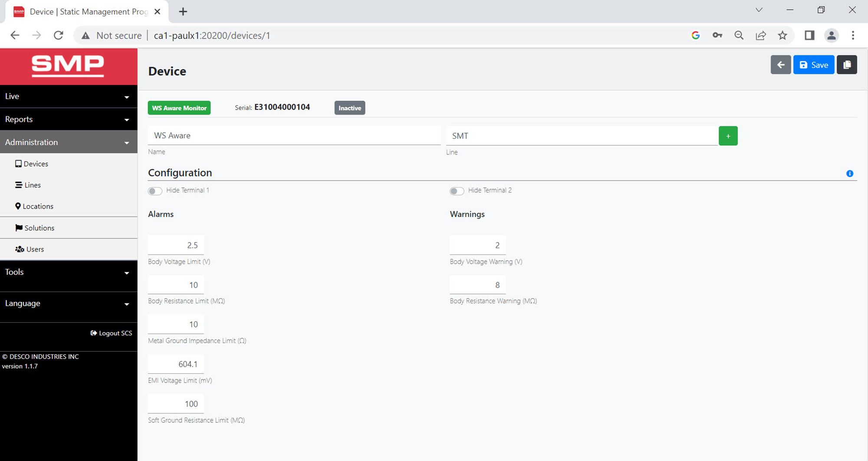Click the WS Aware Monitor badge

tap(179, 108)
